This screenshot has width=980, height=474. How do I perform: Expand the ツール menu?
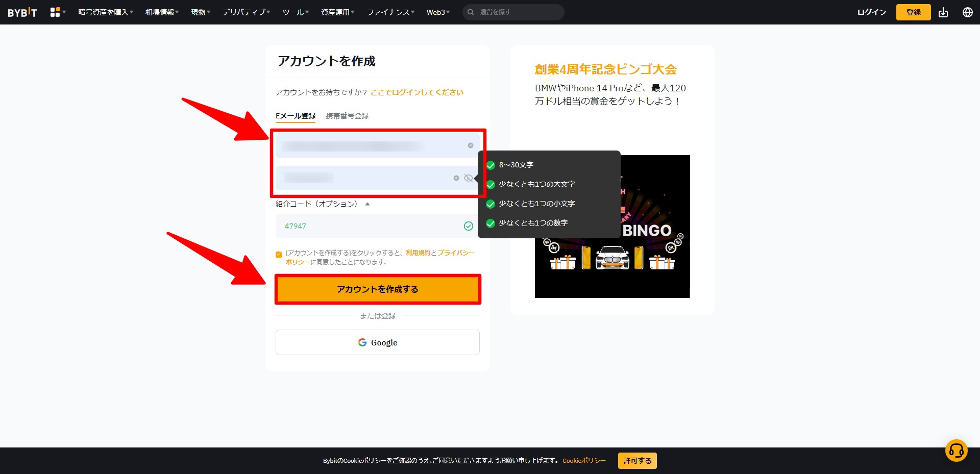coord(296,12)
